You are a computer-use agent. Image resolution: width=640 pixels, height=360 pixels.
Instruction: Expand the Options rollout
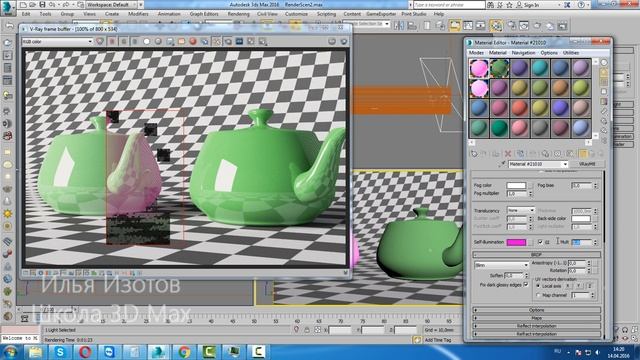tap(537, 310)
